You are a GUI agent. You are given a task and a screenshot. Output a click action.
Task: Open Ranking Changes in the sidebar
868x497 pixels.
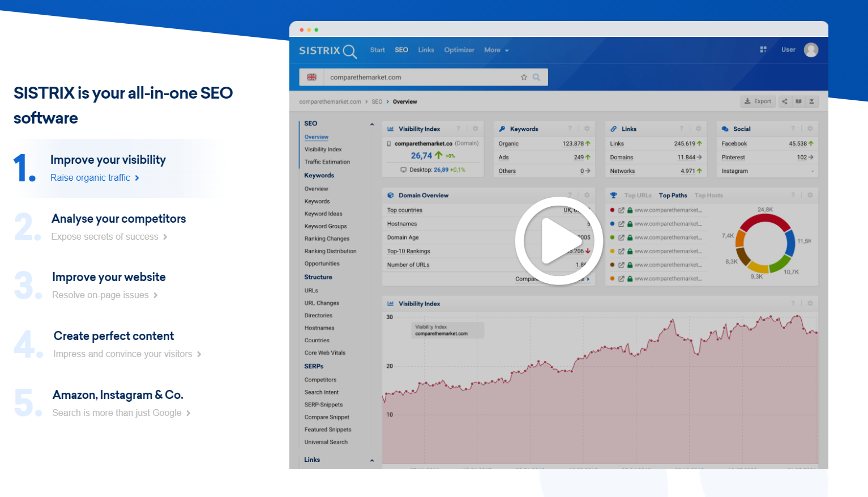tap(327, 239)
